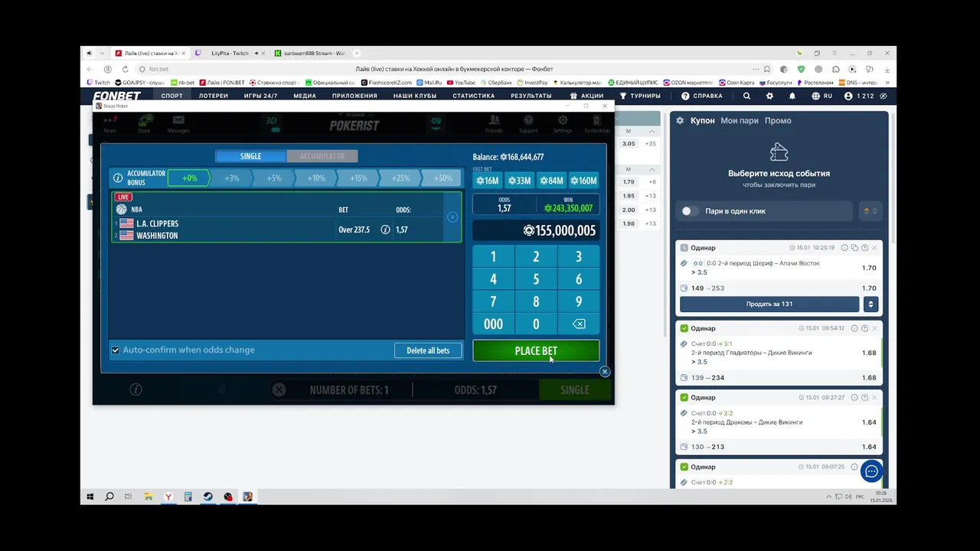Open the YouTube bookmark
Image resolution: width=980 pixels, height=551 pixels.
(x=461, y=83)
